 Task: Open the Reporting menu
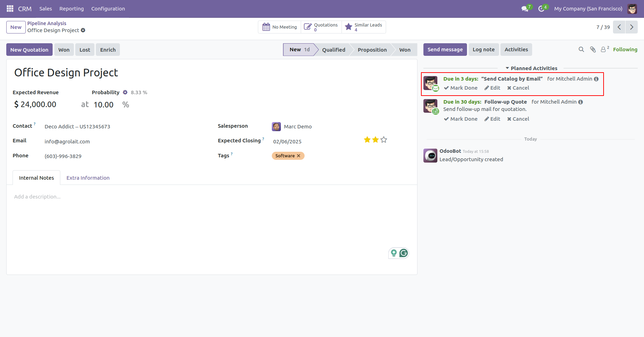click(71, 9)
